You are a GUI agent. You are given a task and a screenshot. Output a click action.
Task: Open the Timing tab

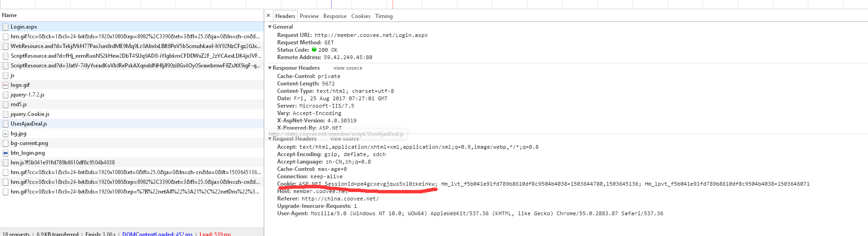[383, 16]
